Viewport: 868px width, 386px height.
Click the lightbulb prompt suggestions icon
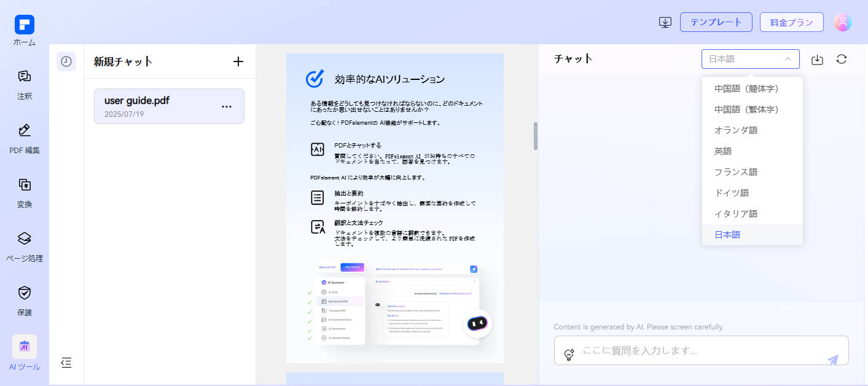(x=569, y=354)
